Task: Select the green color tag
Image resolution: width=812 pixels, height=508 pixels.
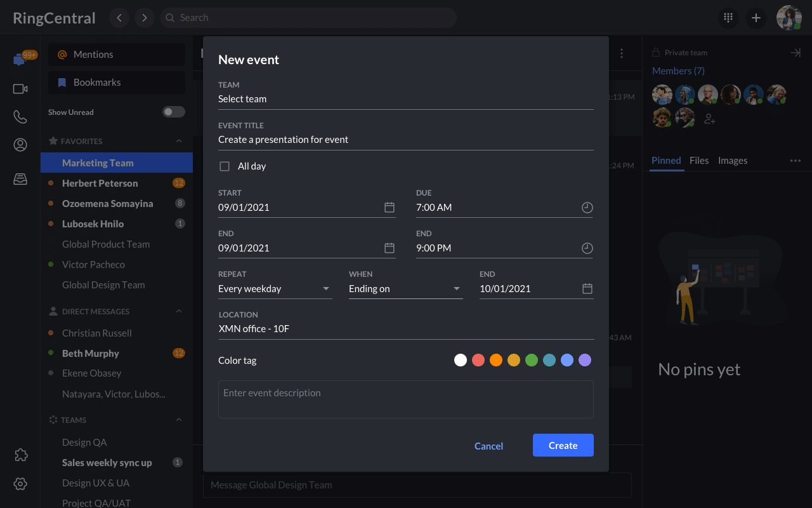Action: click(x=532, y=361)
